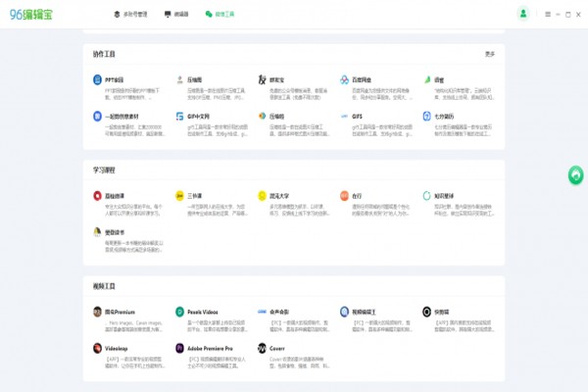Open the 荔枝微课 red icon
Screen dimensions: 588x392
[97, 195]
